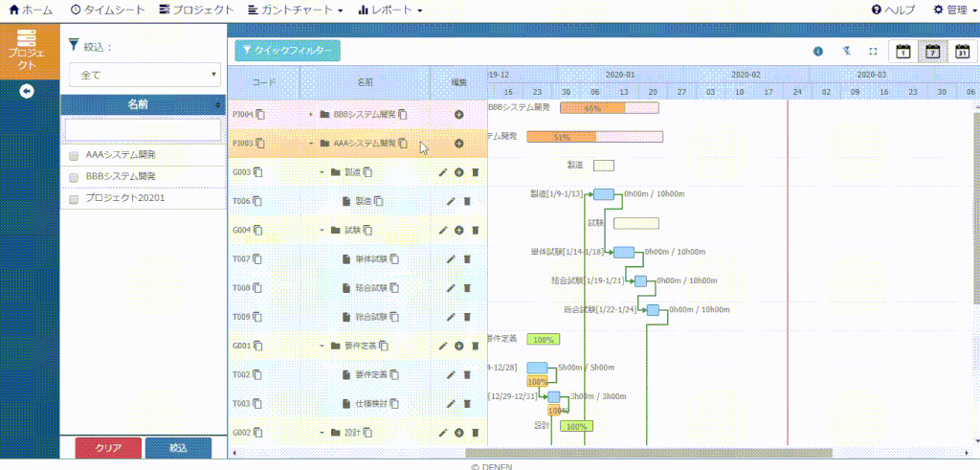
Task: Select the T009 code text
Action: [241, 317]
